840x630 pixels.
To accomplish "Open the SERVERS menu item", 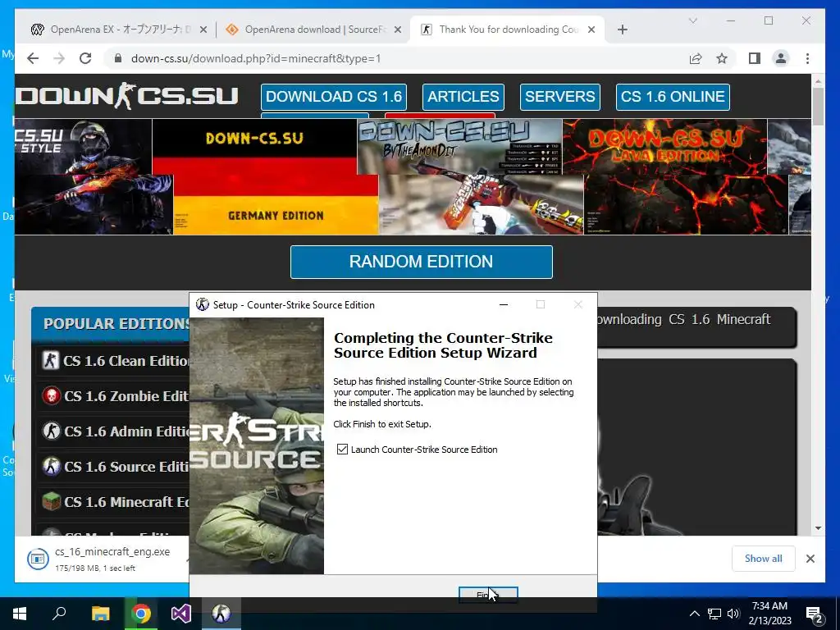I will pos(559,97).
